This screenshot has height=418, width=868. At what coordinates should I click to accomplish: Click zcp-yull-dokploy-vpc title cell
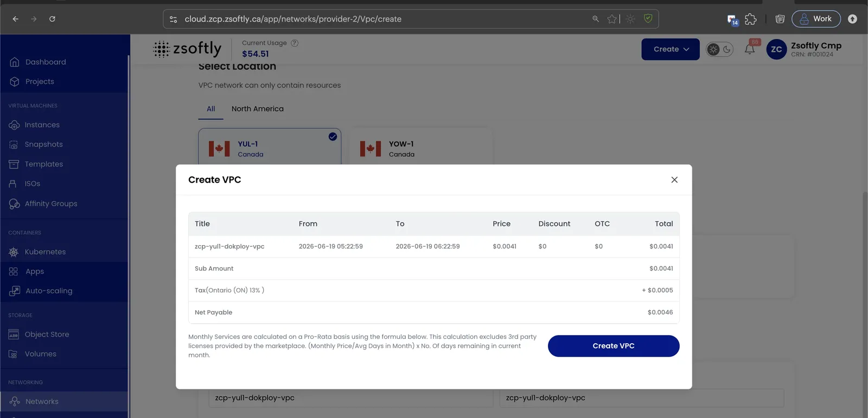point(229,247)
